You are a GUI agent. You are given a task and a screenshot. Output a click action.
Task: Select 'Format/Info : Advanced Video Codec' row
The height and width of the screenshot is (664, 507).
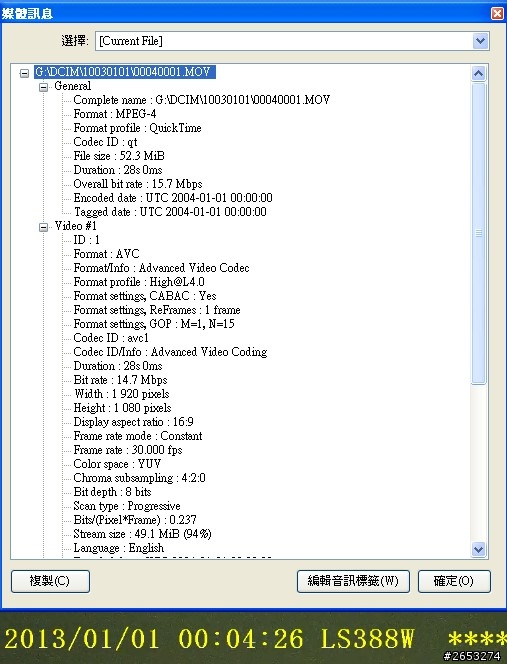pos(161,268)
